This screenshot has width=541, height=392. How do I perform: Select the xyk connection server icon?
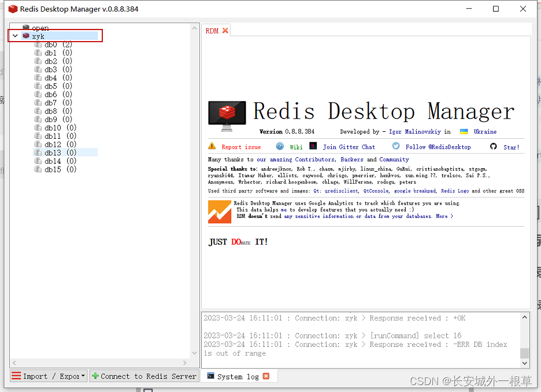click(x=26, y=35)
